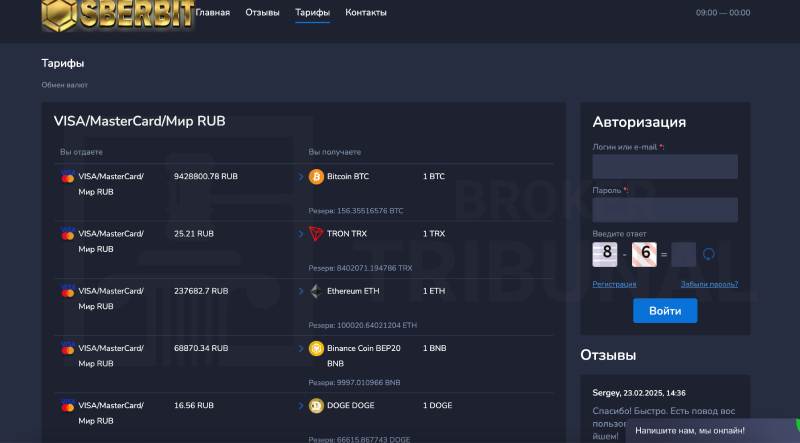This screenshot has height=443, width=800.
Task: Click card icon in the TRON row
Action: click(x=68, y=234)
